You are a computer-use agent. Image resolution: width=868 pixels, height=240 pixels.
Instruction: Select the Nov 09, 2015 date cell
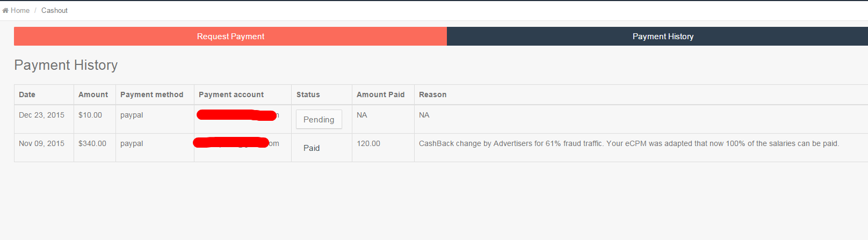41,143
